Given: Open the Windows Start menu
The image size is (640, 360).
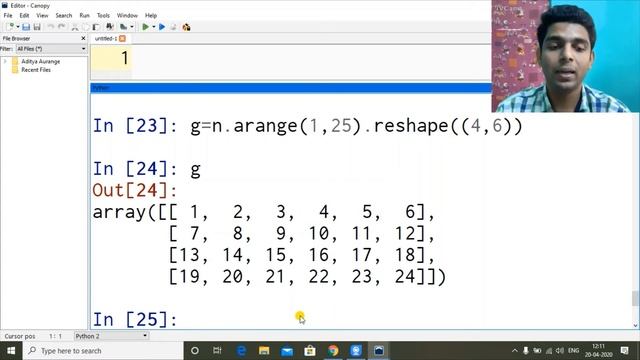Looking at the screenshot, I should (11, 351).
